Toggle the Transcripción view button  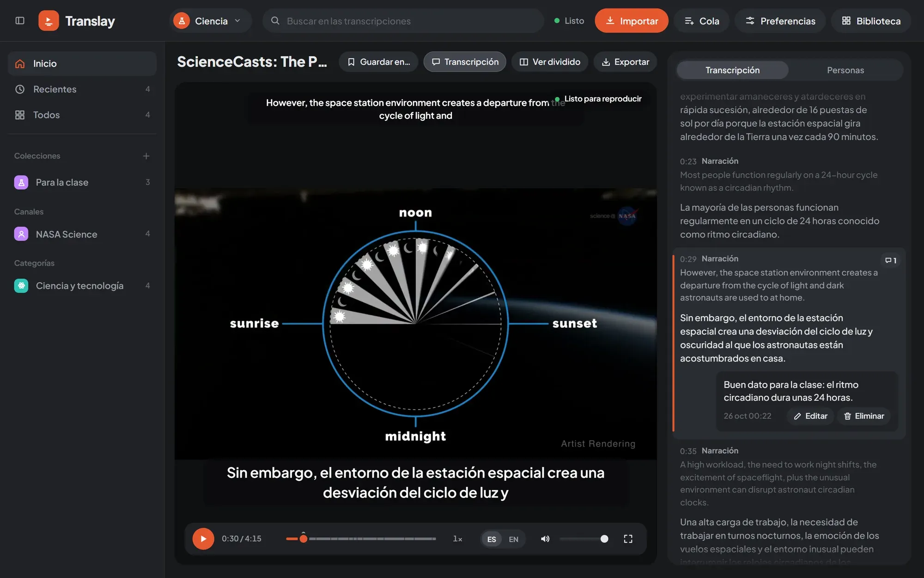pyautogui.click(x=465, y=62)
